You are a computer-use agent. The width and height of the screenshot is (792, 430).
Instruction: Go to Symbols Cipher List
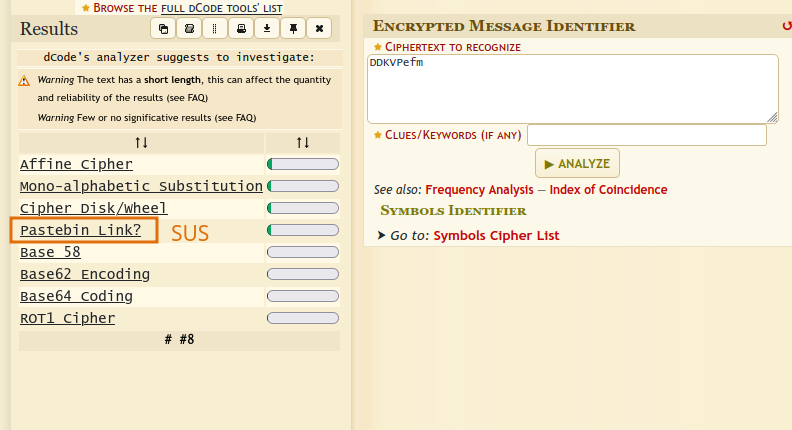pyautogui.click(x=496, y=235)
